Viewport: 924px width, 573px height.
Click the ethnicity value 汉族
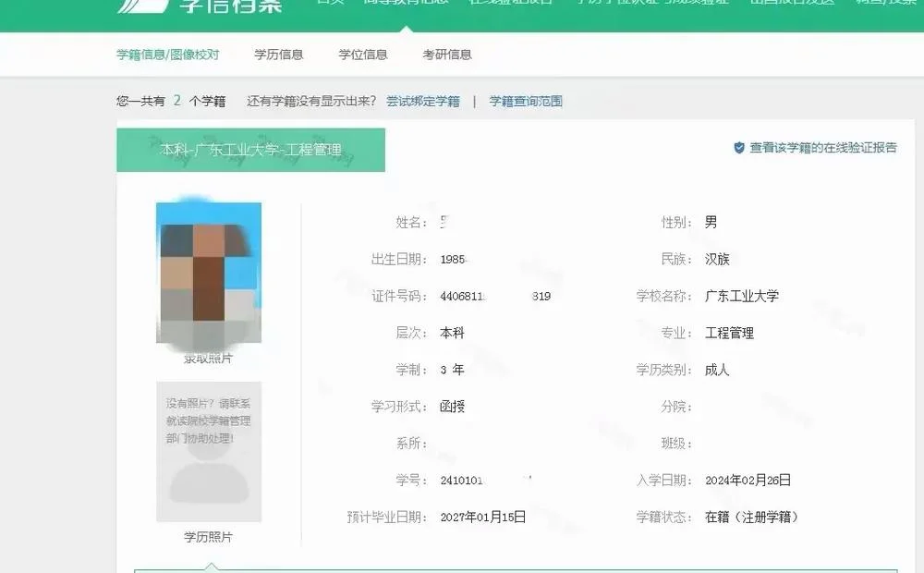click(717, 260)
